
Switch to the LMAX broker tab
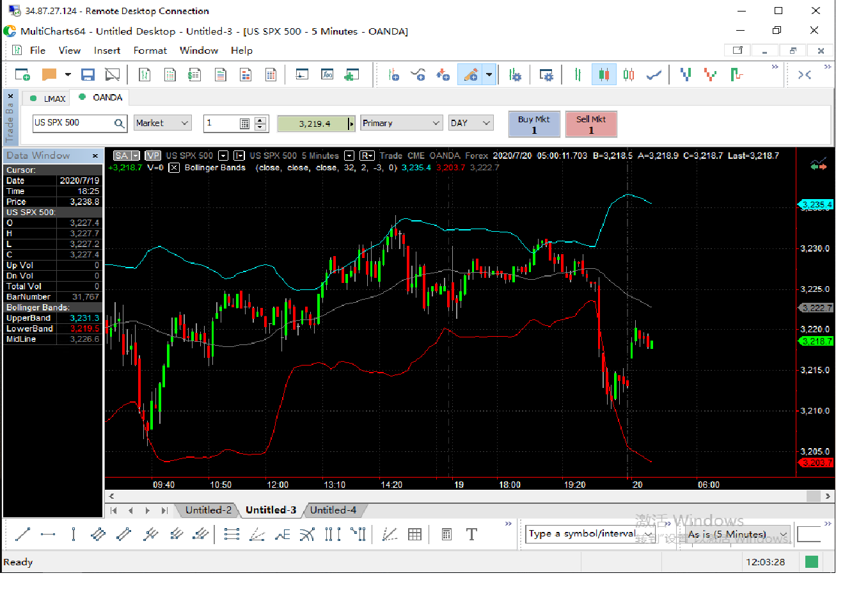(48, 99)
